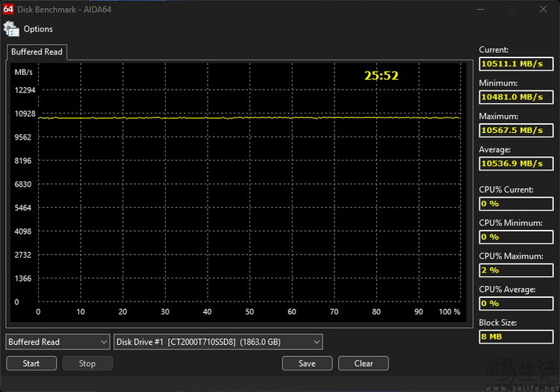The image size is (560, 392).
Task: Click the Block Size 8 MB field
Action: (516, 337)
